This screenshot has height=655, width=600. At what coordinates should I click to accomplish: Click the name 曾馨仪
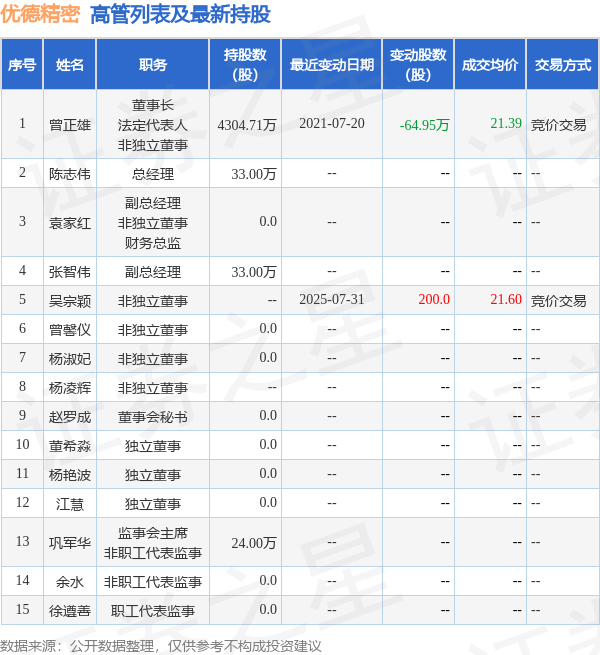pos(70,330)
